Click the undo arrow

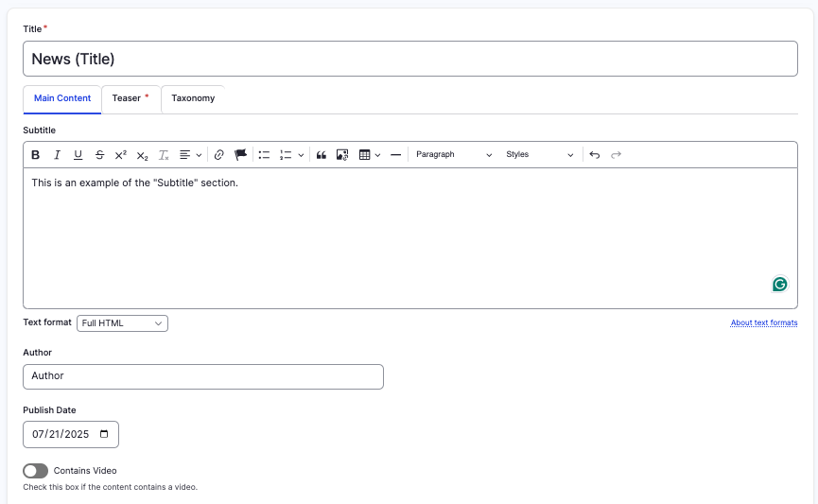[x=594, y=155]
